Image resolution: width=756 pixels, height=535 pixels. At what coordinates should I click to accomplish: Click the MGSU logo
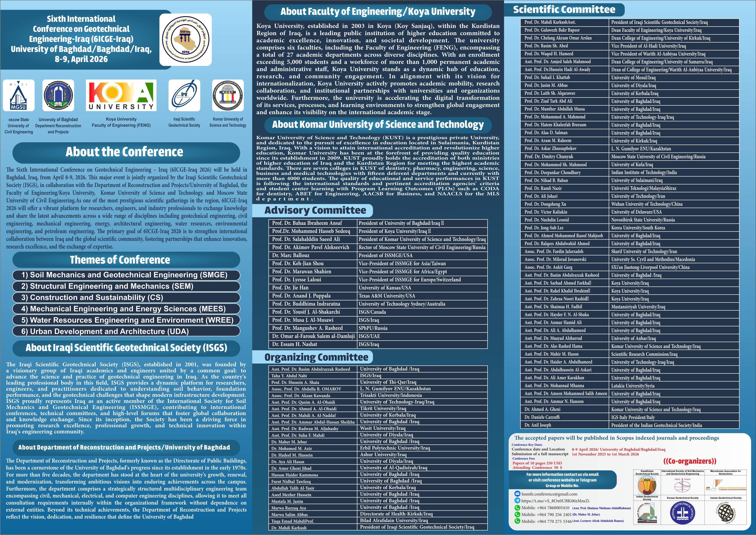[19, 95]
